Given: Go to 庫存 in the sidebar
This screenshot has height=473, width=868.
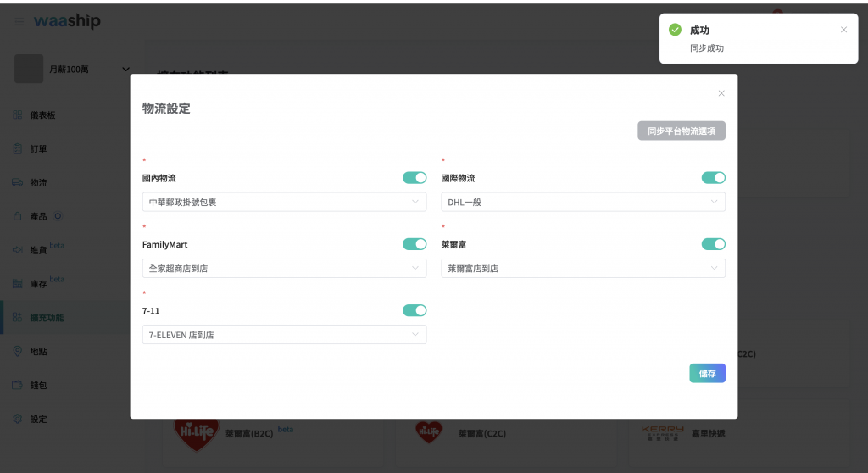Looking at the screenshot, I should pyautogui.click(x=38, y=283).
